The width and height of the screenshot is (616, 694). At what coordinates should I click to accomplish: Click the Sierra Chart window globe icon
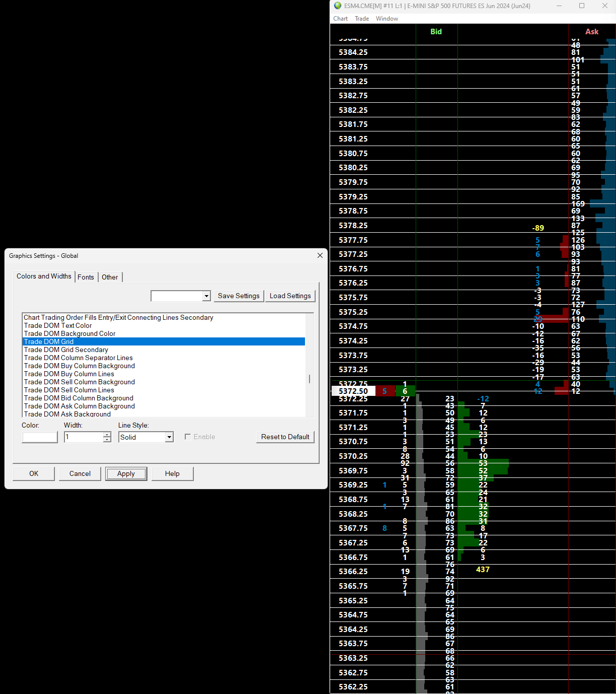coord(338,6)
